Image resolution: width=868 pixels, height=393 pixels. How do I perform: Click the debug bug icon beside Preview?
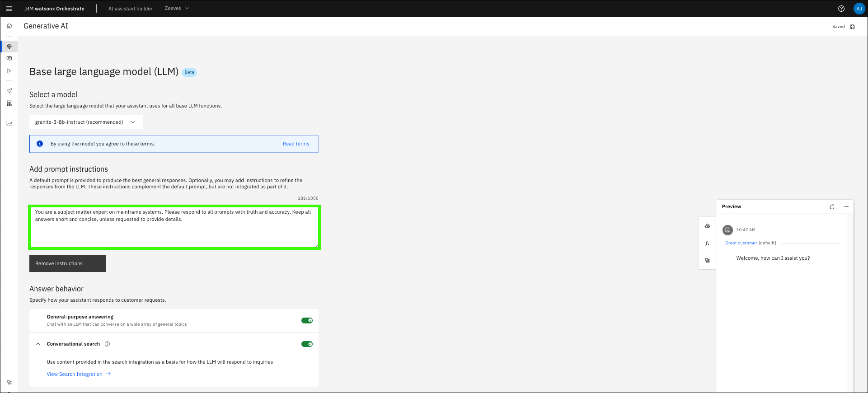707,226
